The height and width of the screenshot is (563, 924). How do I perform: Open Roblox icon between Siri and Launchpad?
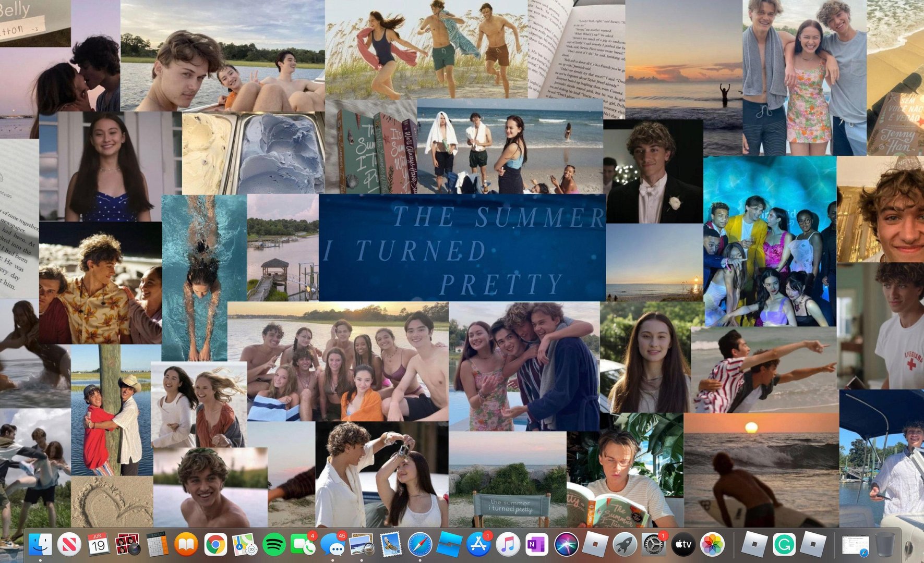pos(595,545)
